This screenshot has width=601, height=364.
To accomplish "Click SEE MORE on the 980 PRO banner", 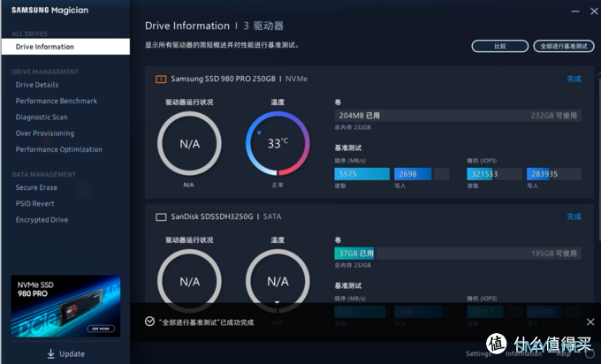I will pos(101,329).
